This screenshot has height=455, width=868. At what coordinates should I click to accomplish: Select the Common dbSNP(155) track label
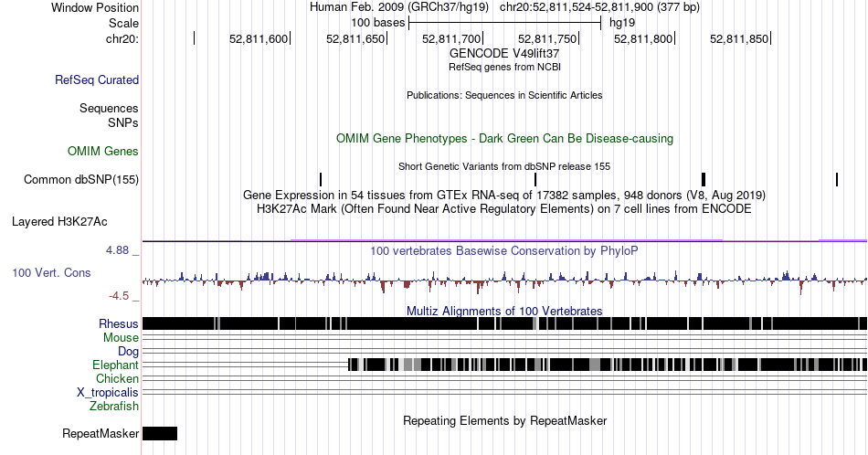pos(81,179)
